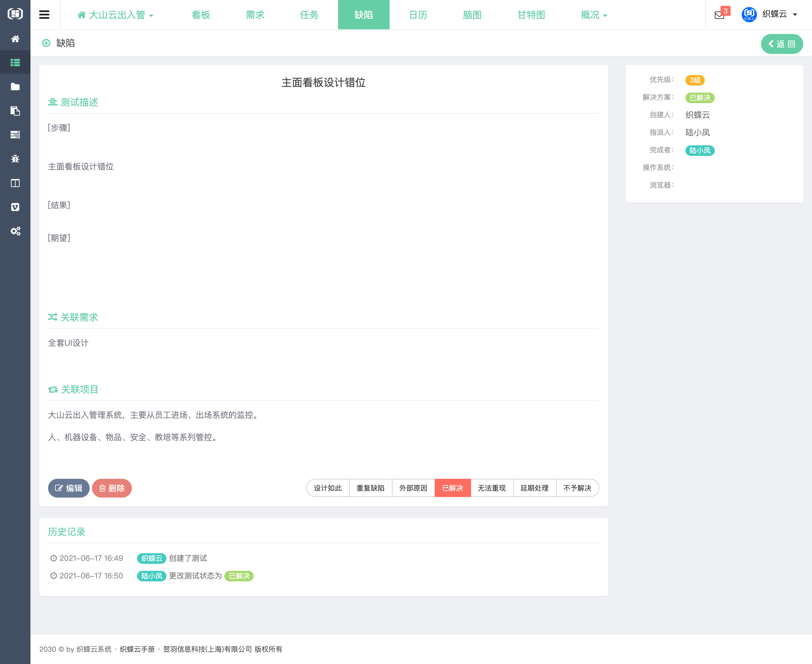This screenshot has width=812, height=664.
Task: Open the documents copy icon in sidebar
Action: [x=15, y=111]
